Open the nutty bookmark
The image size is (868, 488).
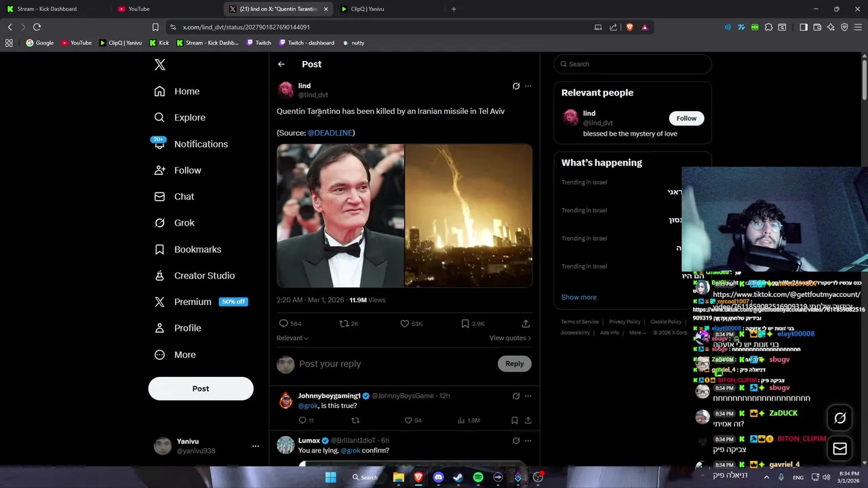point(353,43)
